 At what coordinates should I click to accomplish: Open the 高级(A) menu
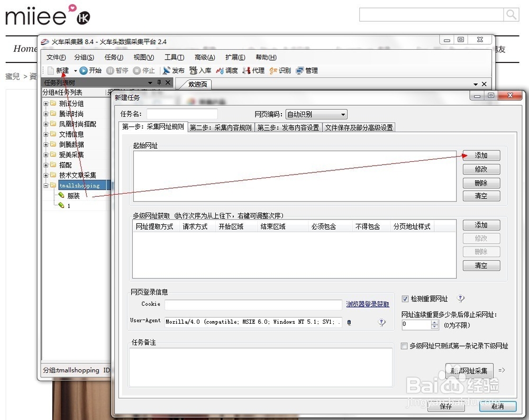point(204,57)
